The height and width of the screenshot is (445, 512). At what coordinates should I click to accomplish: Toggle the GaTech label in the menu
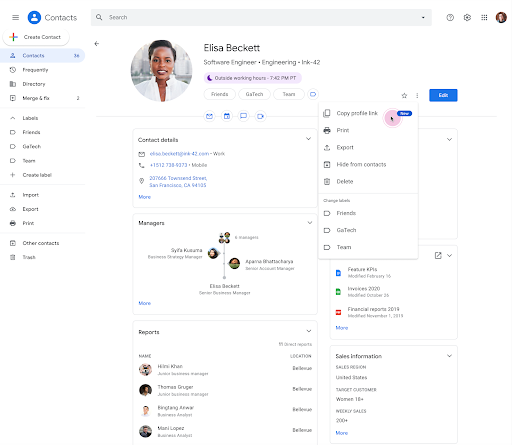click(x=368, y=230)
